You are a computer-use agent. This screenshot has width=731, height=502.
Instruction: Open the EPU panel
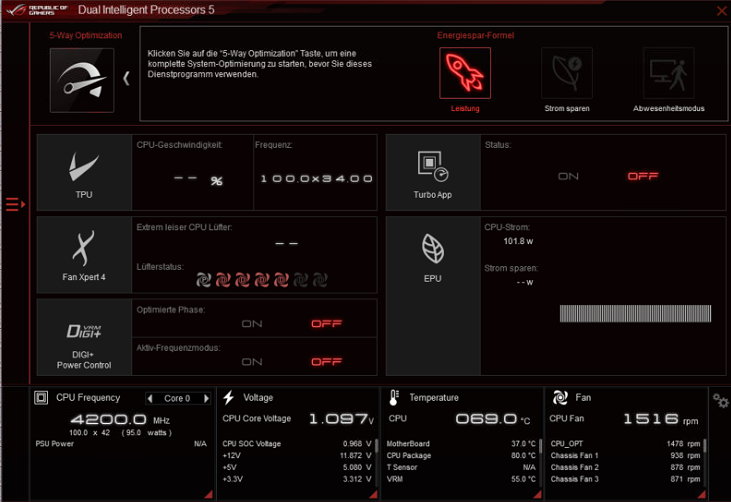tap(433, 296)
